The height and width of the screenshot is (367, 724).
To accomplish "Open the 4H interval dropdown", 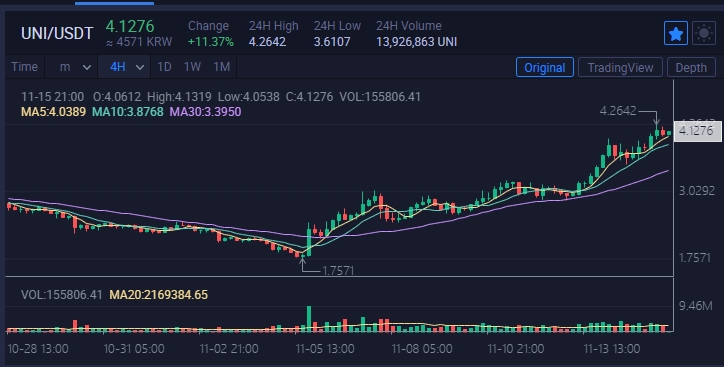I will (x=124, y=67).
